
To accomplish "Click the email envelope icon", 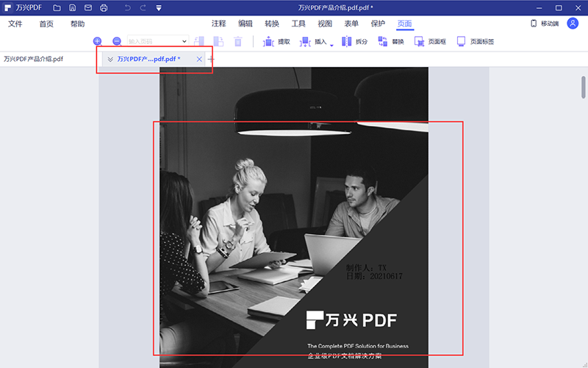I will [88, 8].
